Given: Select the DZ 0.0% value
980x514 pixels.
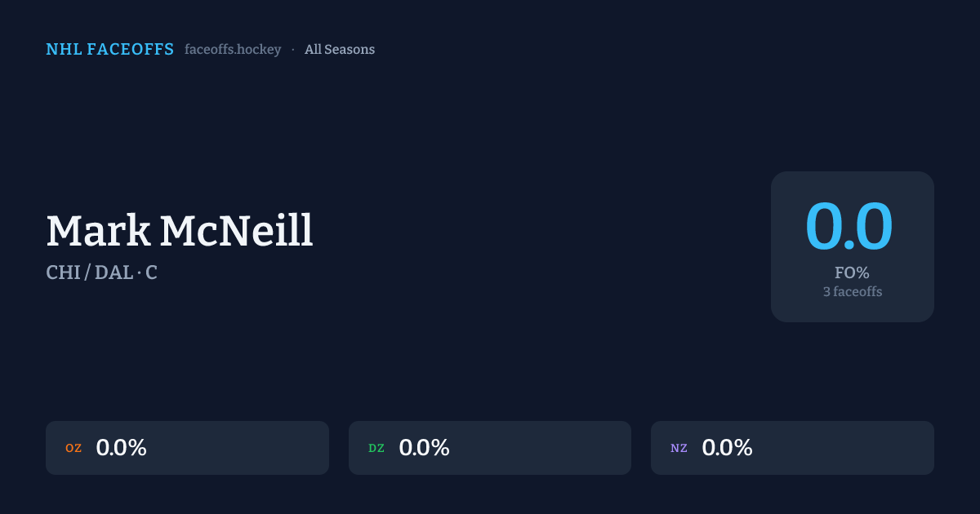Looking at the screenshot, I should (x=424, y=448).
